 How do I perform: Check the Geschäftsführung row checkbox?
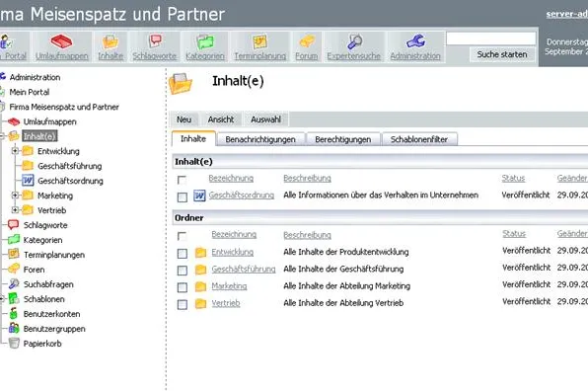[183, 271]
